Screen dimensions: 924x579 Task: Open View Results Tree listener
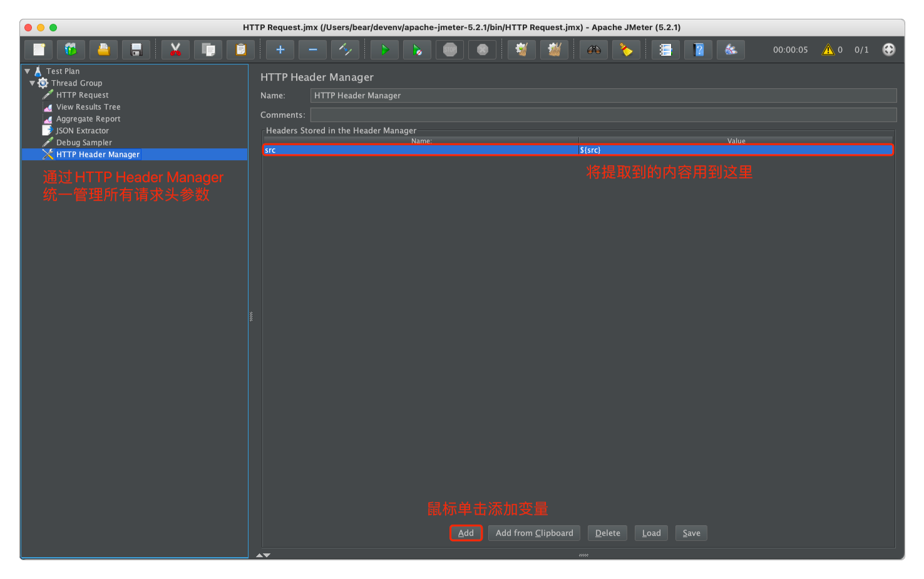[x=88, y=107]
